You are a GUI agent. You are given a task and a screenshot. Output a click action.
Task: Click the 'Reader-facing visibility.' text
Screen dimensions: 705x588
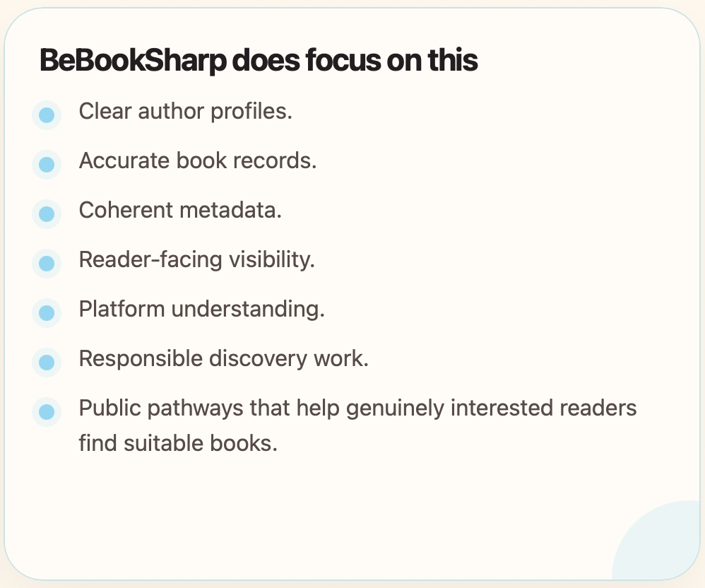click(x=196, y=260)
